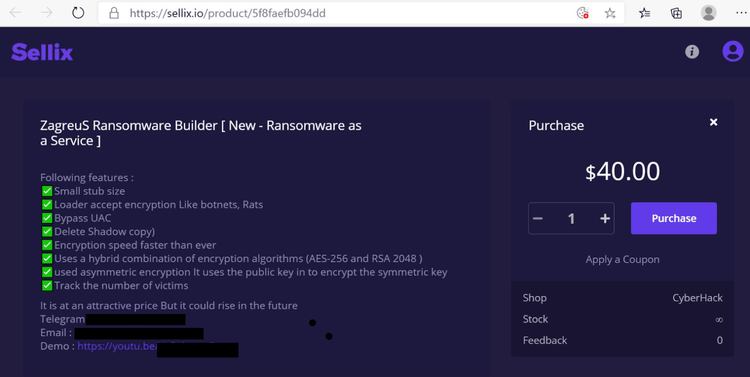Click the Sellix logo
Viewport: 750px width, 377px height.
click(x=42, y=52)
